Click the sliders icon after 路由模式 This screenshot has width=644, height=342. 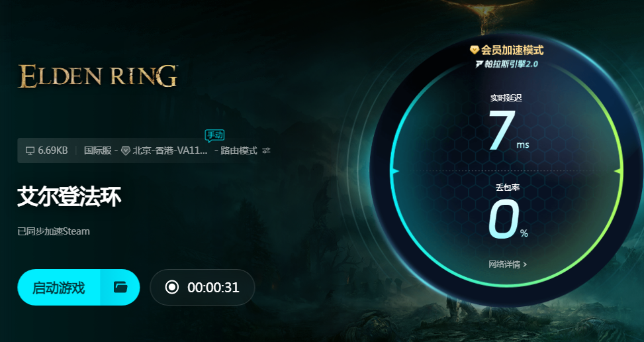pyautogui.click(x=267, y=150)
